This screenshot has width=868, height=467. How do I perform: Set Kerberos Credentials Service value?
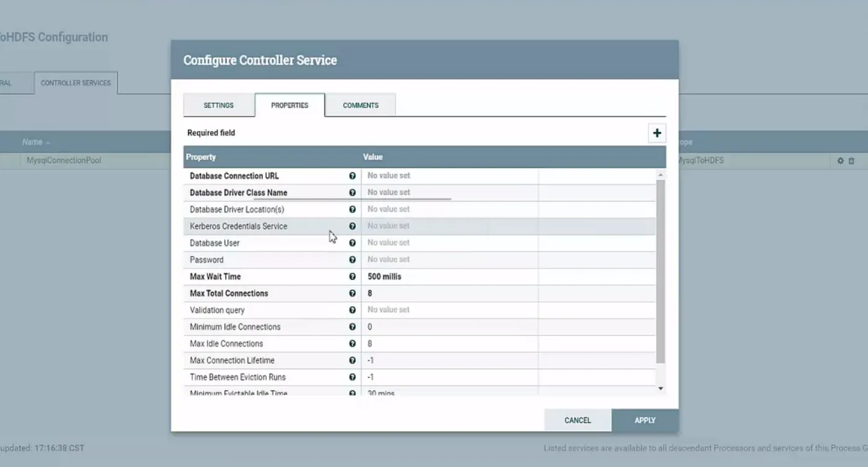pyautogui.click(x=449, y=226)
